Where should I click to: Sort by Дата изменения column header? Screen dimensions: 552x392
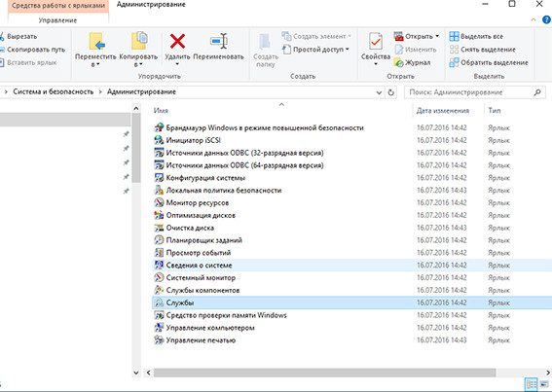point(443,111)
